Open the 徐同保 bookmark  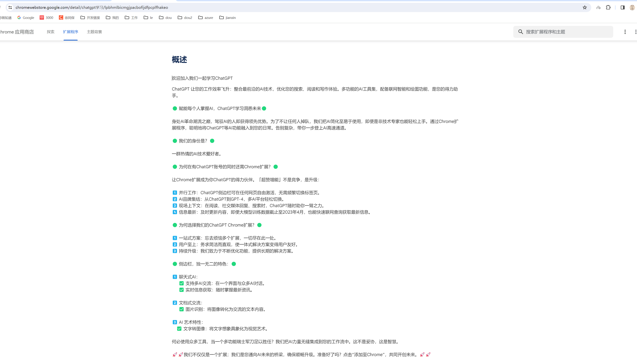[67, 17]
